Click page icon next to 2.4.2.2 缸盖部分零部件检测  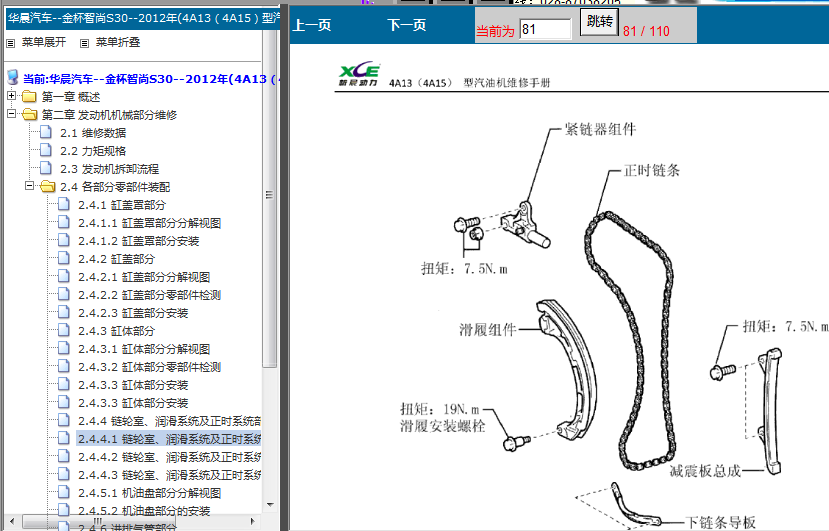click(x=64, y=294)
